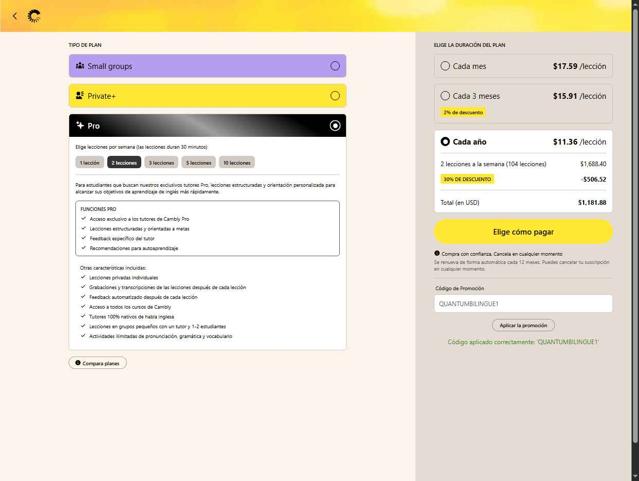This screenshot has height=481, width=639.
Task: Select the Private+ plan radio button
Action: click(335, 96)
